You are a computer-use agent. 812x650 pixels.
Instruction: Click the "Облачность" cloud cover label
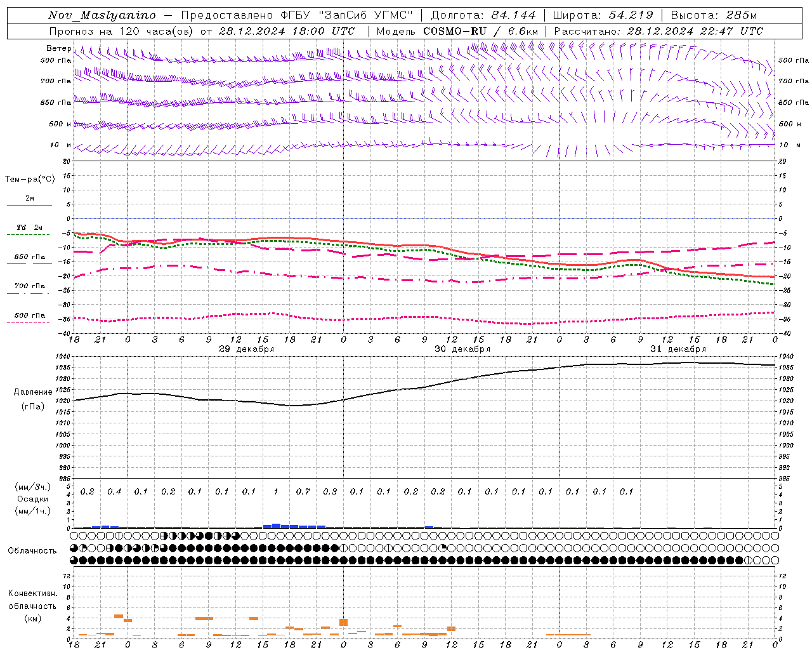click(x=32, y=551)
